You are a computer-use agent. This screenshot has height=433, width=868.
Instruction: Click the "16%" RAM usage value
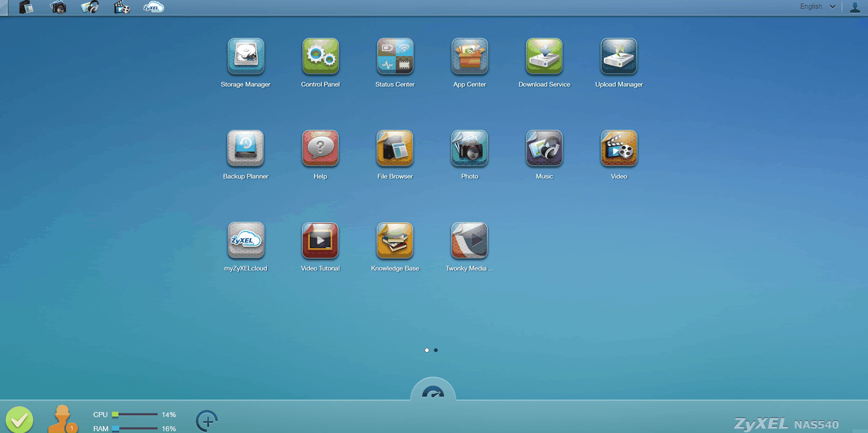tap(169, 428)
